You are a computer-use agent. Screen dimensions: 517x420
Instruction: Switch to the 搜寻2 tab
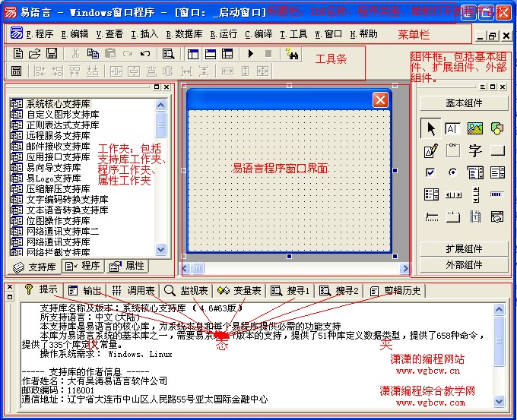coord(339,291)
